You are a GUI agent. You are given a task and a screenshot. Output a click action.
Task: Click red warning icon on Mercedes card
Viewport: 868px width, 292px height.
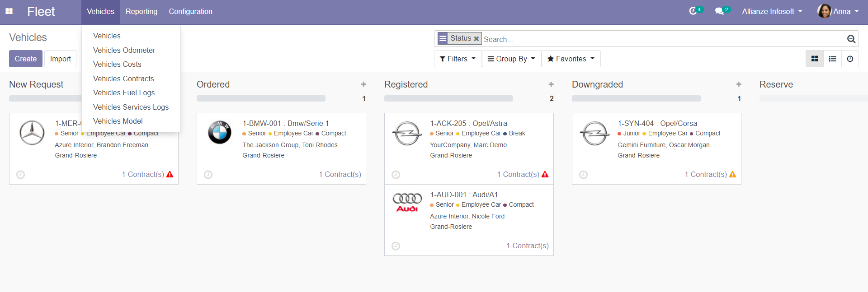(170, 174)
